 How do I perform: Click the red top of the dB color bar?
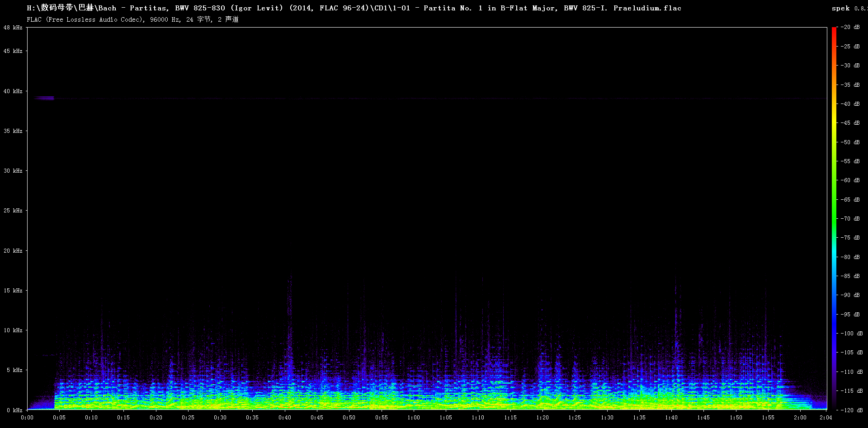834,32
